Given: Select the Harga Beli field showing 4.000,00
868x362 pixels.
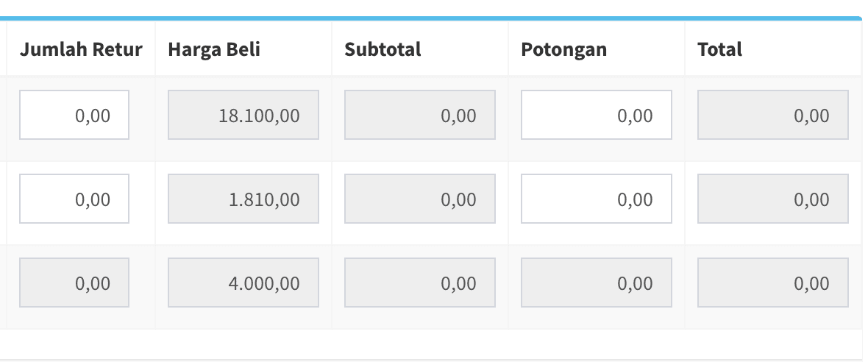Looking at the screenshot, I should 243,283.
